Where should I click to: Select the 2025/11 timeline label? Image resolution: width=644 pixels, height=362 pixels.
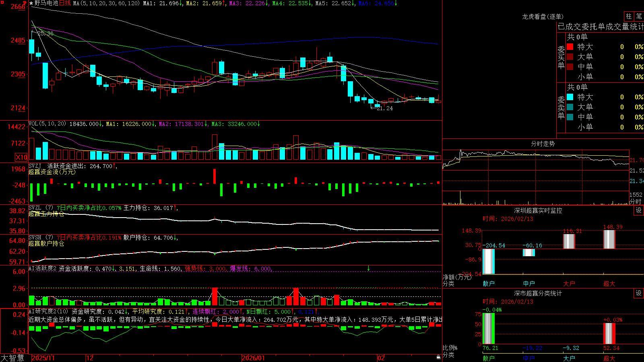43,358
